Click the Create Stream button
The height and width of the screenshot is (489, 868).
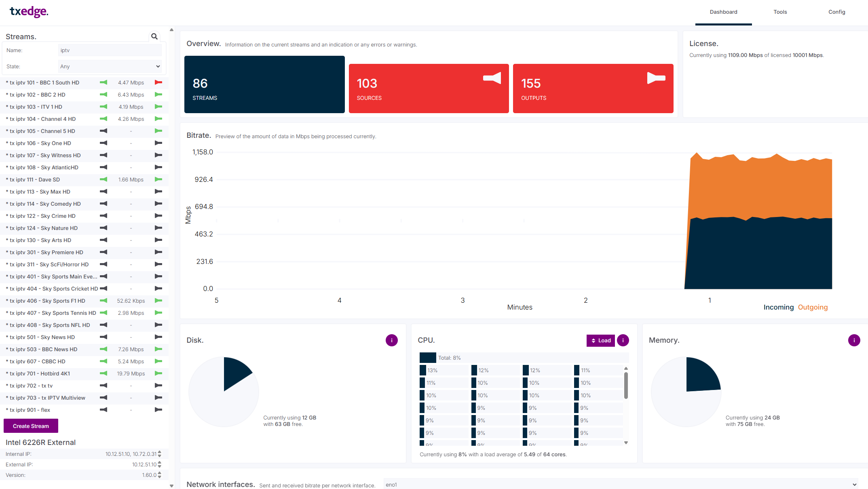[31, 426]
